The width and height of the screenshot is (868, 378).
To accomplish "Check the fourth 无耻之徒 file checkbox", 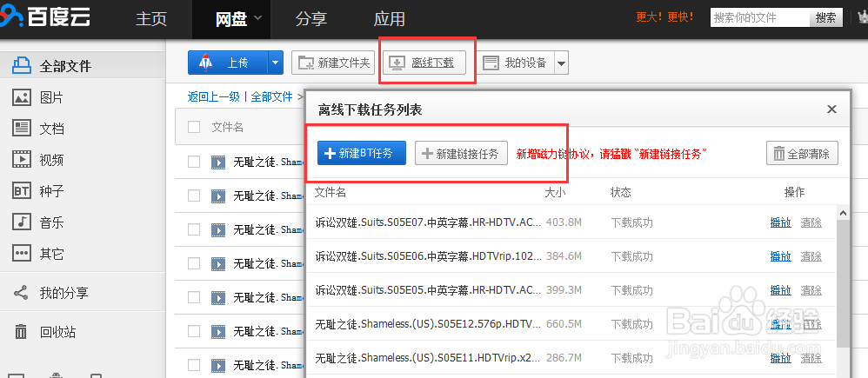I will click(x=194, y=263).
